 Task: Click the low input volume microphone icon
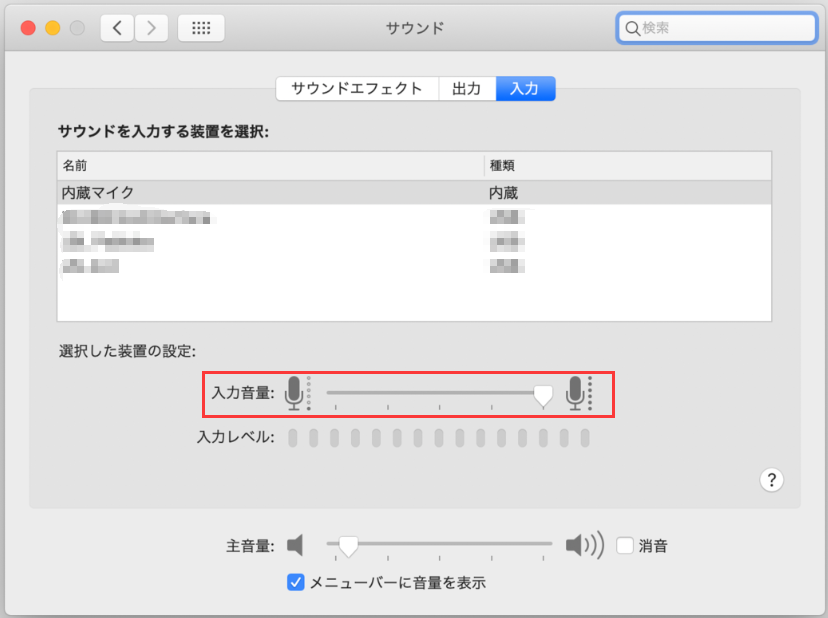(x=294, y=393)
